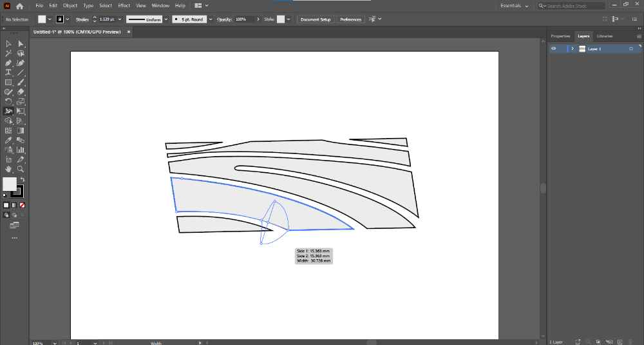Select the Width tool
This screenshot has height=345, width=644.
(8, 111)
